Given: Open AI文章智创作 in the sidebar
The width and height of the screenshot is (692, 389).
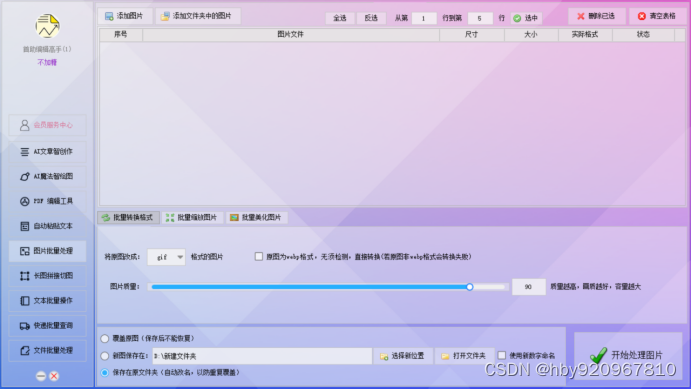Looking at the screenshot, I should click(47, 152).
